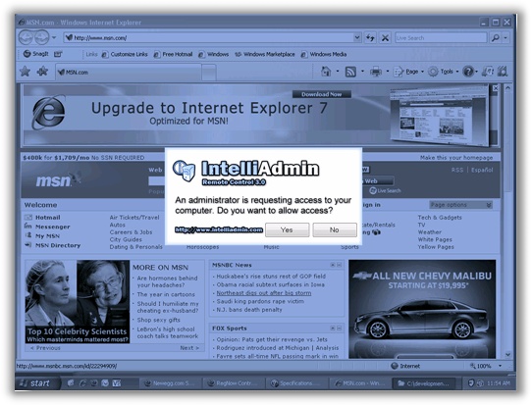The width and height of the screenshot is (532, 405).
Task: Expand the address bar history dropdown
Action: pos(357,37)
